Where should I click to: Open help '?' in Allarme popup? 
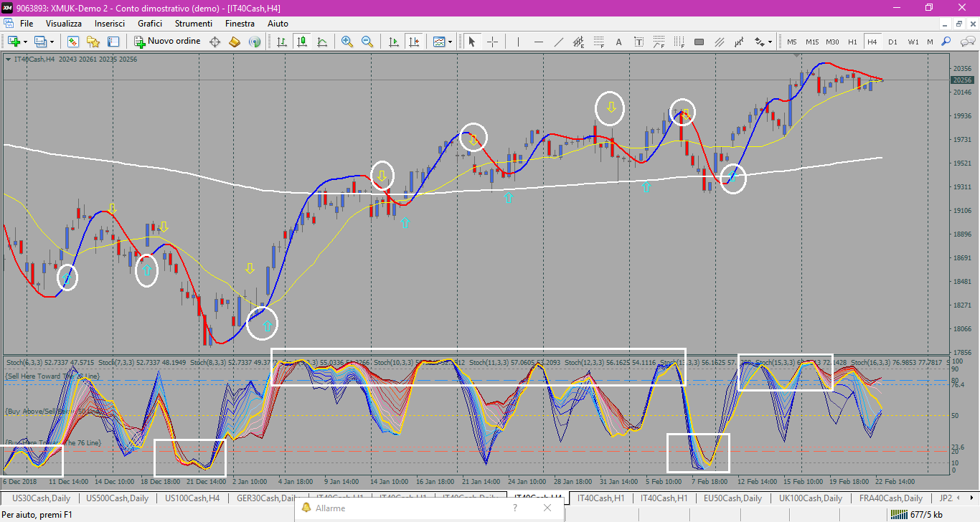click(514, 508)
